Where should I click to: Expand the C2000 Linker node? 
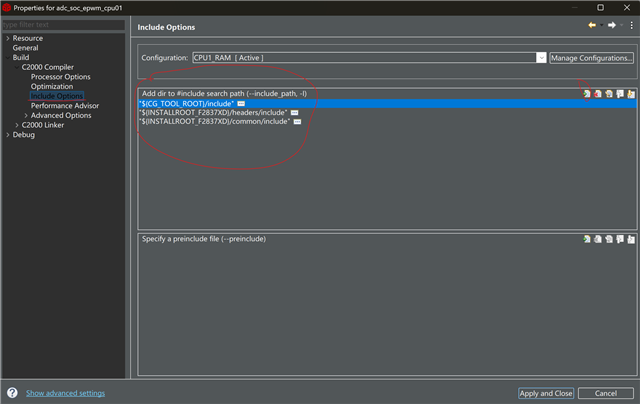coord(17,125)
